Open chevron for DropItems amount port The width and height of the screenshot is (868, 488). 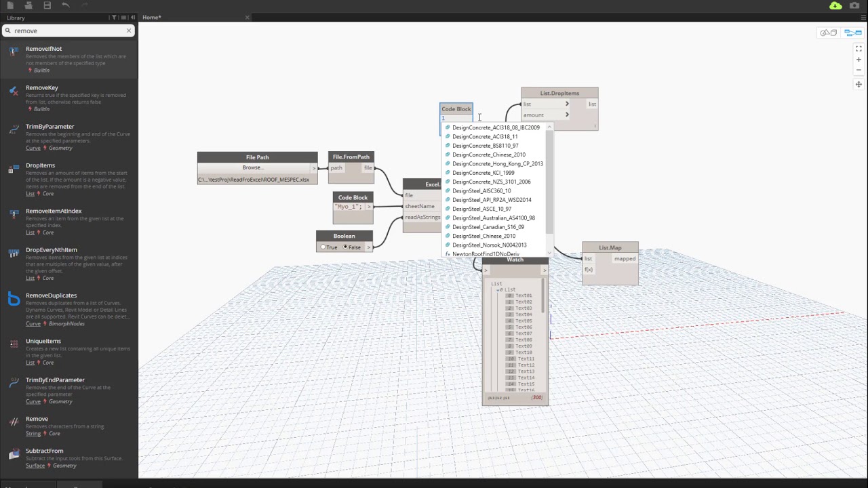[x=567, y=115]
